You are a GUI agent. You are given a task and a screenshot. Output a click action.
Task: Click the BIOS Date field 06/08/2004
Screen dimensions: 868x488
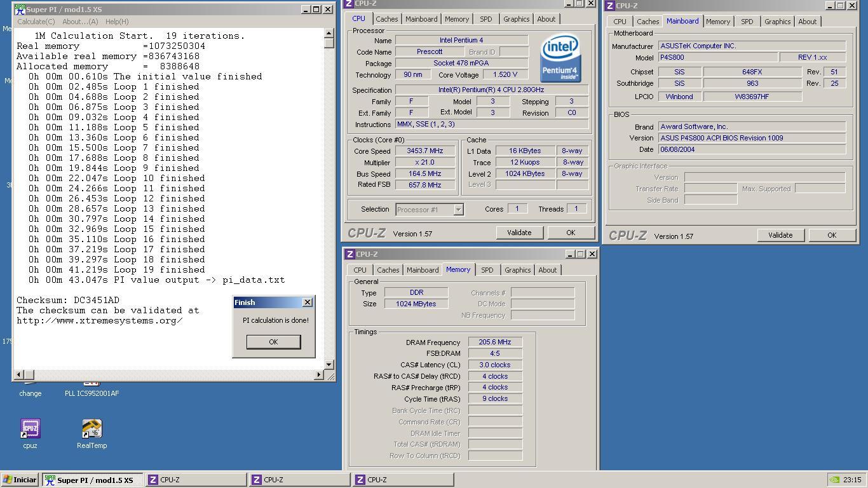click(752, 150)
